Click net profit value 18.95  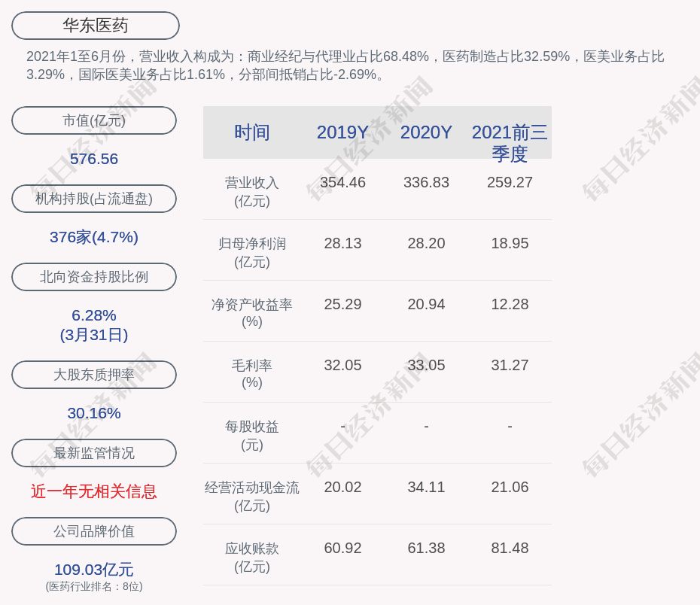click(x=510, y=244)
